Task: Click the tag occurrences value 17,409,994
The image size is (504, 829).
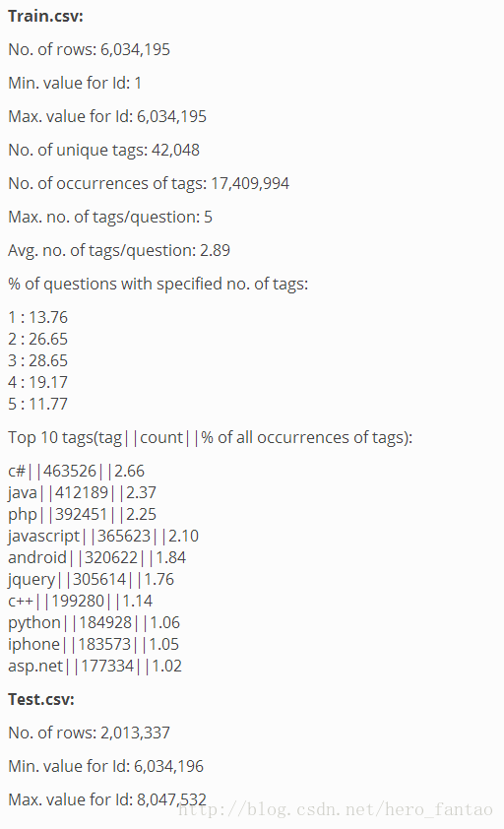Action: coord(250,183)
